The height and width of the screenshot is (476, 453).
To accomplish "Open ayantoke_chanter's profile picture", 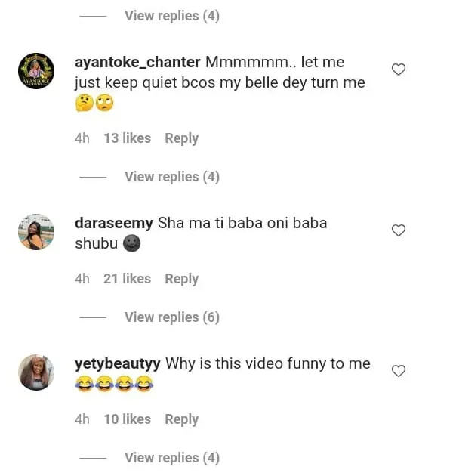I will pyautogui.click(x=36, y=72).
